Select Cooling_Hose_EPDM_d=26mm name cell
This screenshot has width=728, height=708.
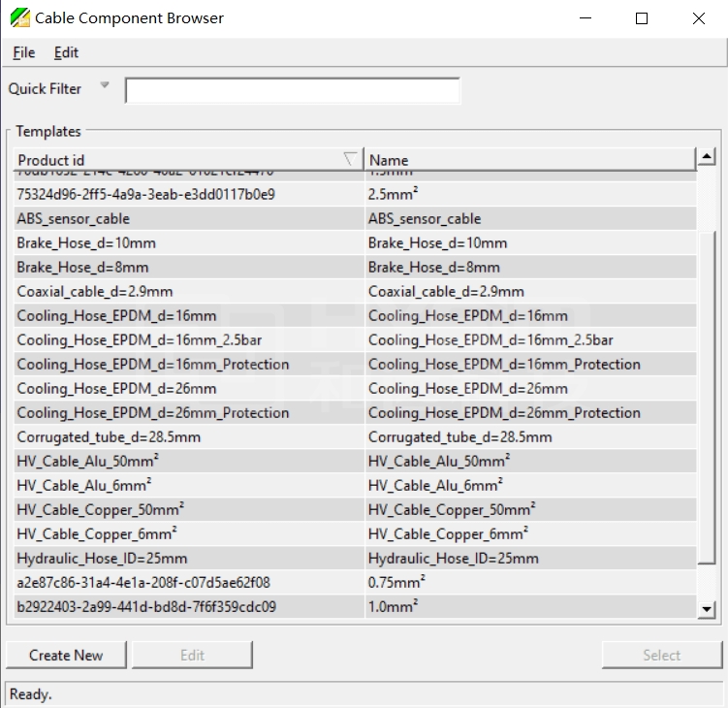pos(530,388)
